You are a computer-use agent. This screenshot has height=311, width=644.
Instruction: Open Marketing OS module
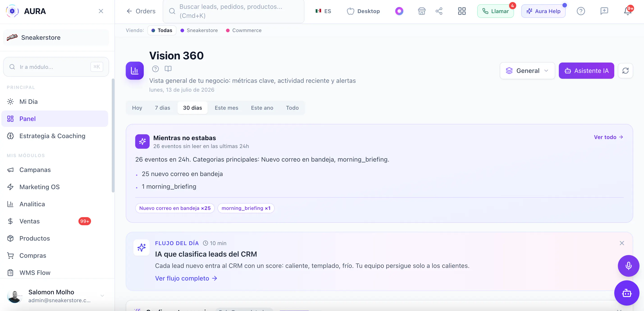coord(55,187)
